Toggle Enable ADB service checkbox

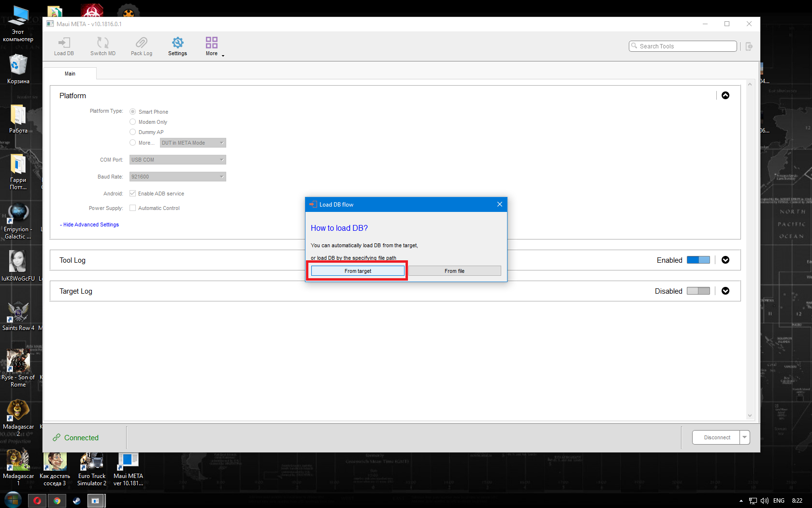pos(132,194)
